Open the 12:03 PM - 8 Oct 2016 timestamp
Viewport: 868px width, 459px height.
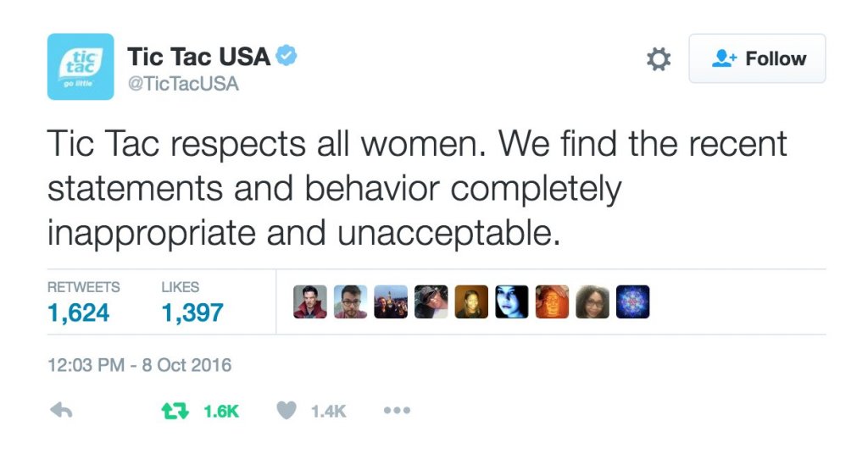140,365
